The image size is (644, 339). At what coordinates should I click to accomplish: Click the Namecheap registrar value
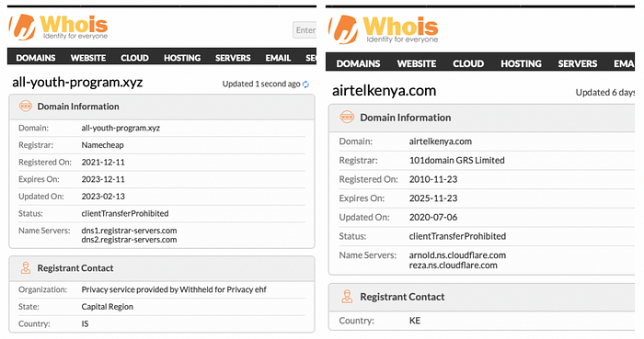[102, 145]
